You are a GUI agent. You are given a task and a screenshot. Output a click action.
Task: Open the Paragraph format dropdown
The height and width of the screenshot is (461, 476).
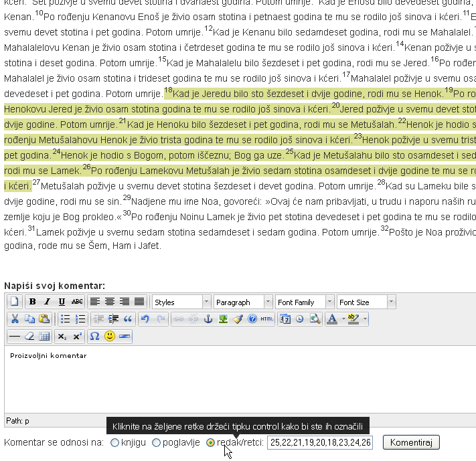click(242, 302)
